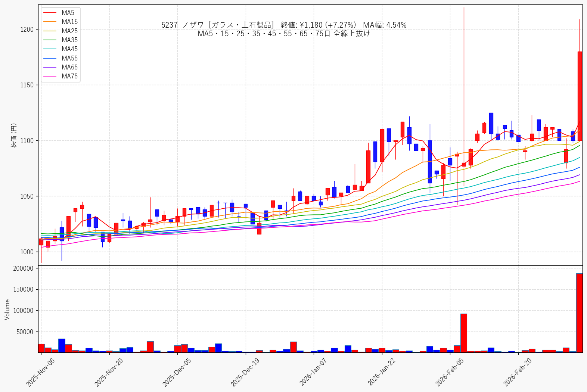Viewport: 587px width, 392px height.
Task: Click the MA25 legend label
Action: click(x=70, y=31)
